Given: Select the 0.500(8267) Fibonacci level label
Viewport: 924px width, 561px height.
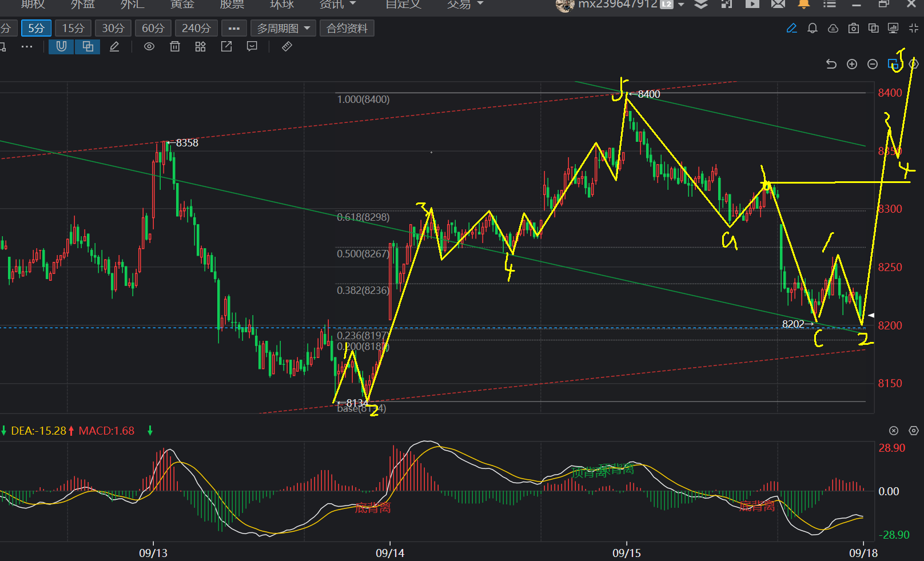Looking at the screenshot, I should [363, 254].
